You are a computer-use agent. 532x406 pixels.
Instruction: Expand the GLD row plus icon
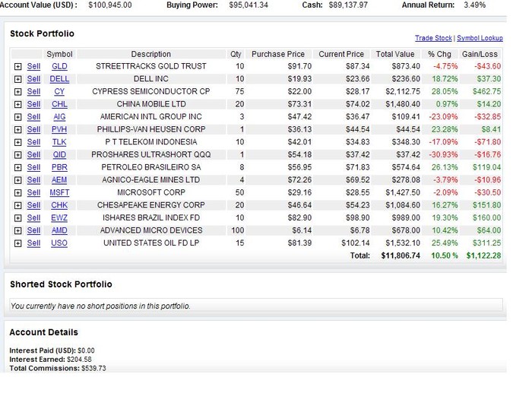pos(17,67)
